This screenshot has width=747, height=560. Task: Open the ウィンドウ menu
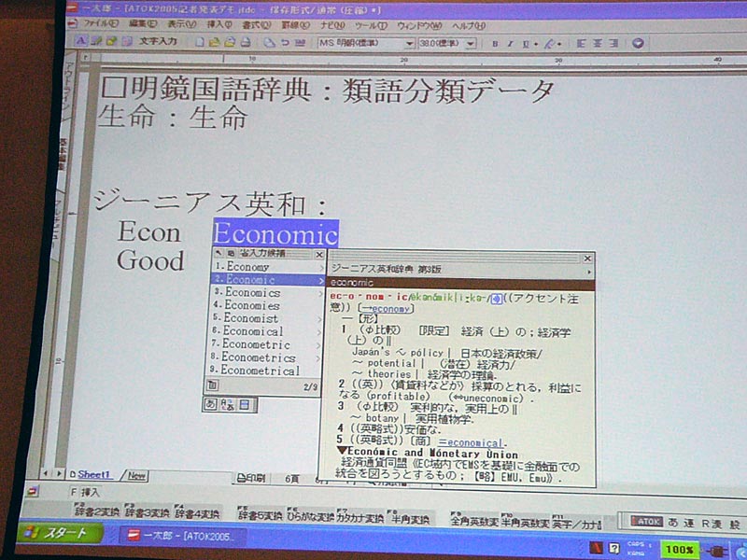tap(419, 26)
